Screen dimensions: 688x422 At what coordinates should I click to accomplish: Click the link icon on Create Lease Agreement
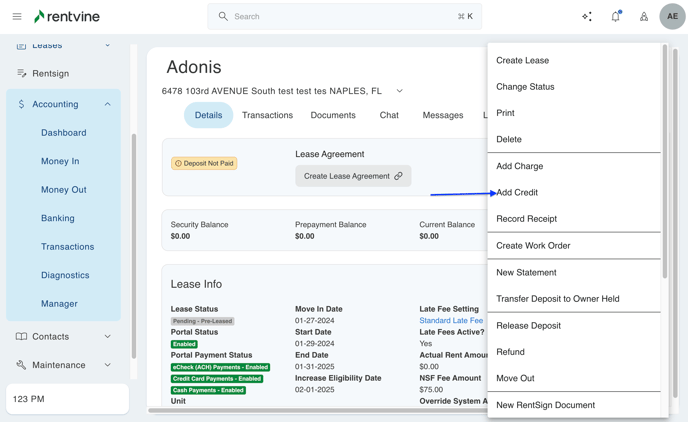(x=398, y=176)
